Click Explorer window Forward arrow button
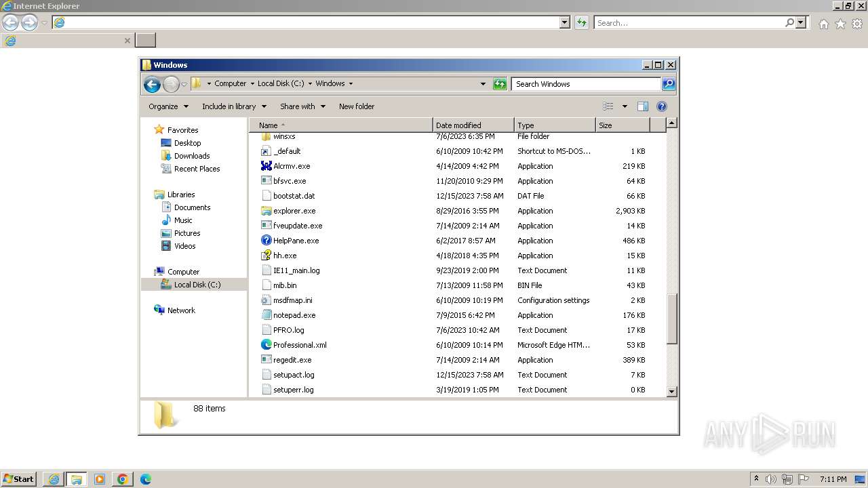This screenshot has width=868, height=488. 171,84
